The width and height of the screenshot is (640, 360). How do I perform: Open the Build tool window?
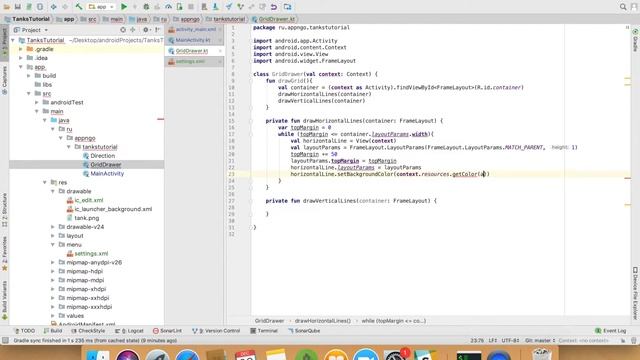point(53,331)
